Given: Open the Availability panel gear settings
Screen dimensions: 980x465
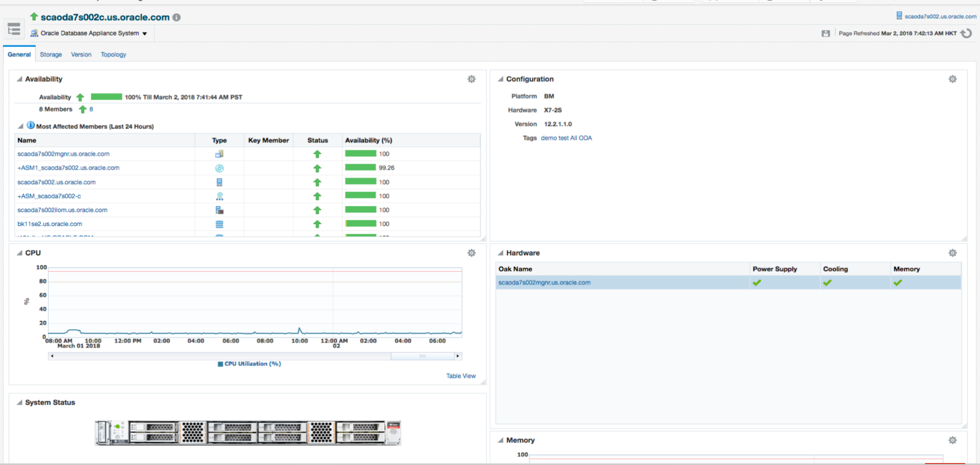Looking at the screenshot, I should (x=471, y=79).
